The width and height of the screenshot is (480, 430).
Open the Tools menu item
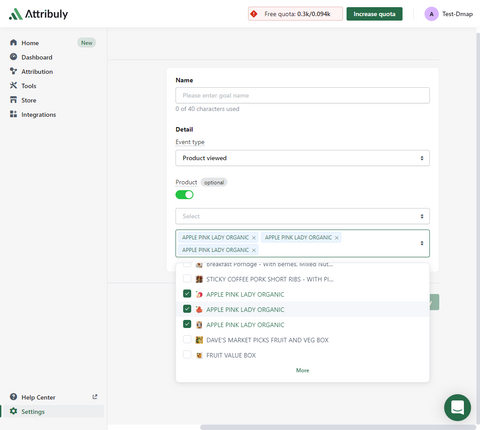(29, 86)
